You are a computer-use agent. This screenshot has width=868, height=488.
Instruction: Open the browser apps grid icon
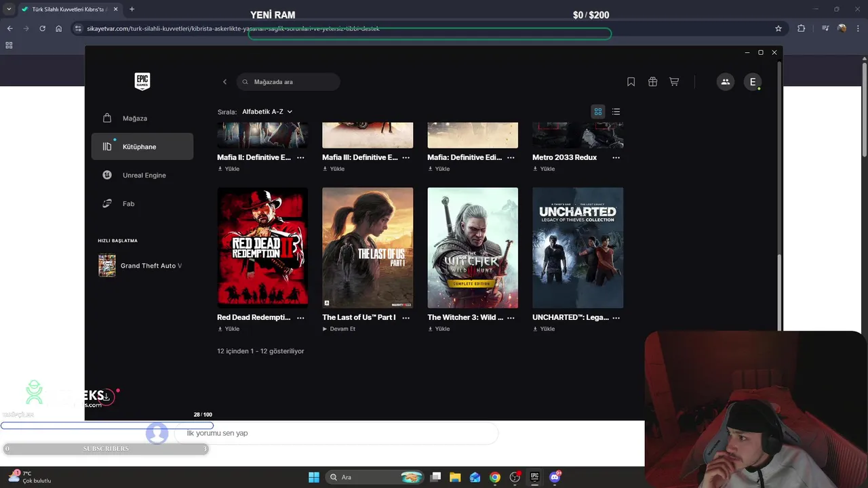(x=9, y=45)
